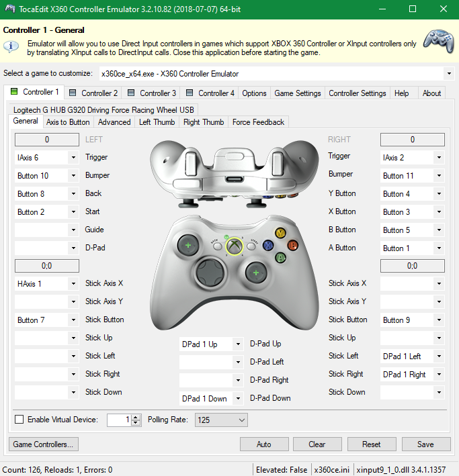Image resolution: width=459 pixels, height=476 pixels.
Task: Click A button on controller image
Action: point(280,257)
